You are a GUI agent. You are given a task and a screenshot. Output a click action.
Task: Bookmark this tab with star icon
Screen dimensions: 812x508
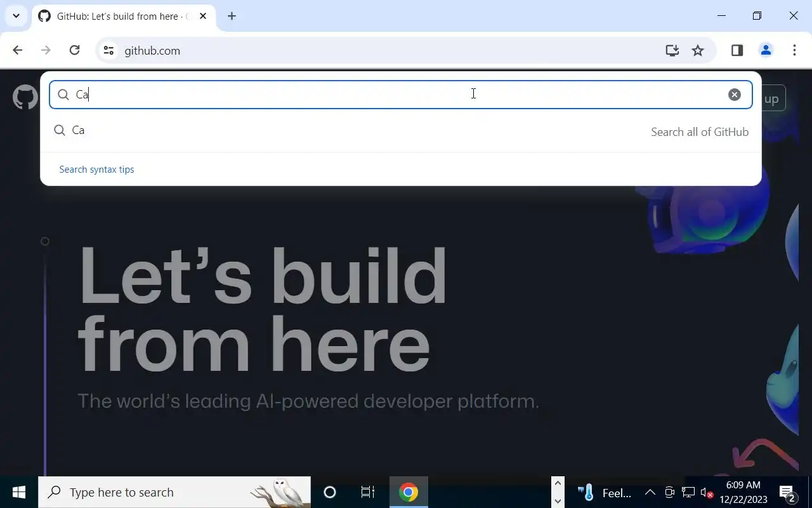(698, 51)
